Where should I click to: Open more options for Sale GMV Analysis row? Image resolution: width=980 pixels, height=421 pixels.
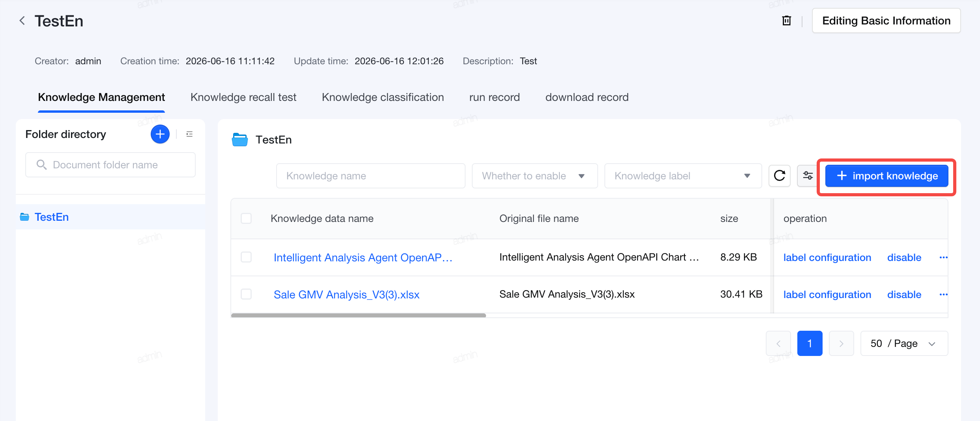[x=943, y=294]
